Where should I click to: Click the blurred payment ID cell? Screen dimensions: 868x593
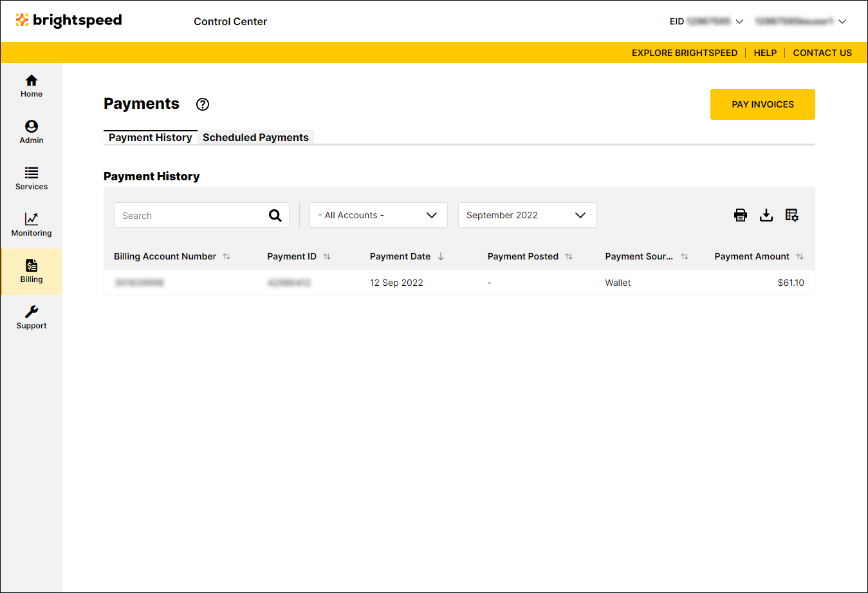tap(289, 283)
